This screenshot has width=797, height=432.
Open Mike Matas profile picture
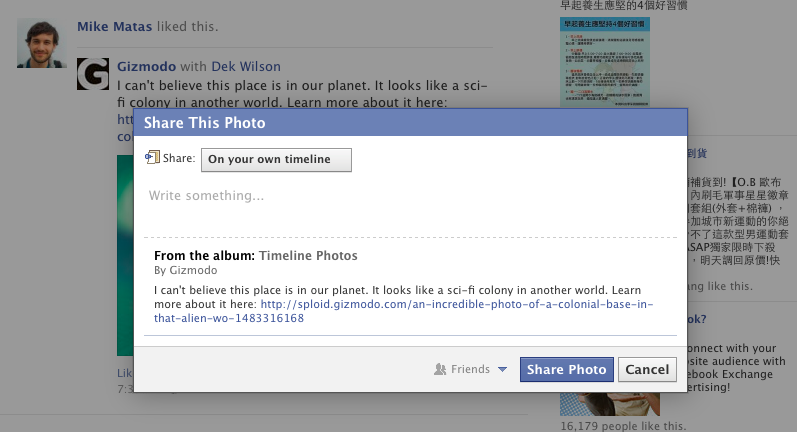(42, 43)
